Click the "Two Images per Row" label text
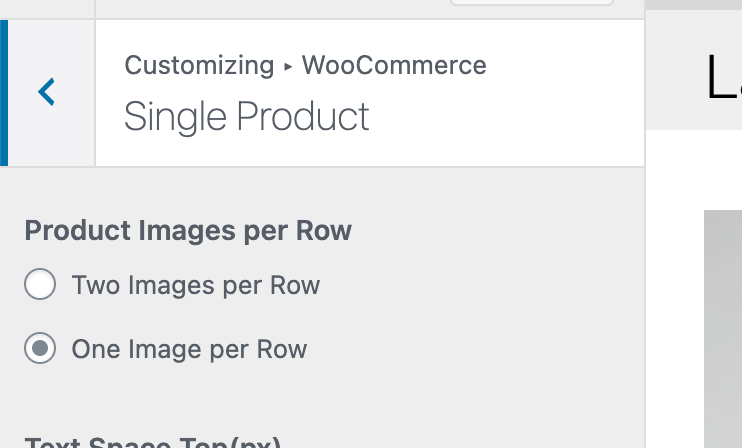 pyautogui.click(x=195, y=286)
